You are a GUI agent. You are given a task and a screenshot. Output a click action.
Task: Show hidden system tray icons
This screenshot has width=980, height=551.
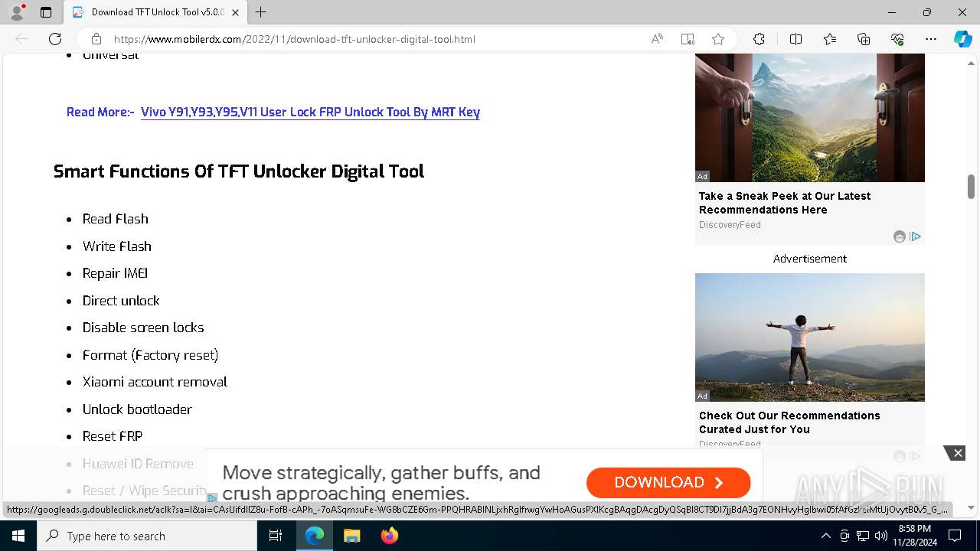coord(825,536)
